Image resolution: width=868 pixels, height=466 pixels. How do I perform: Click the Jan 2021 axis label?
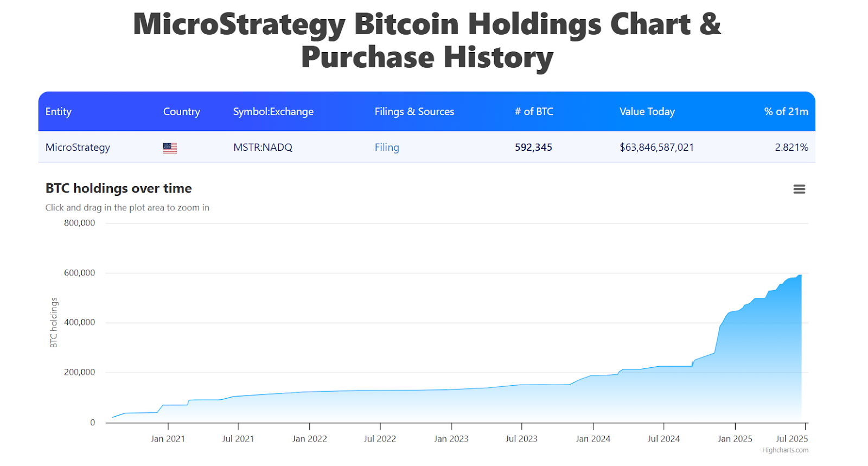click(x=168, y=439)
